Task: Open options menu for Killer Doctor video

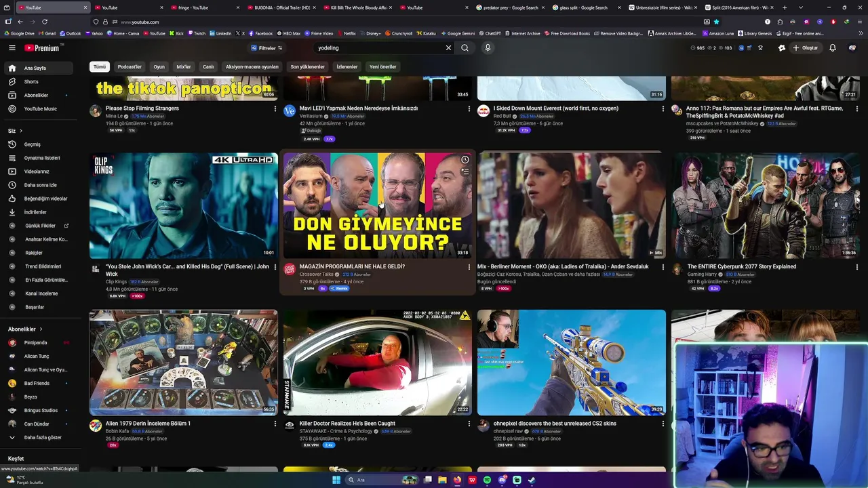Action: (469, 424)
